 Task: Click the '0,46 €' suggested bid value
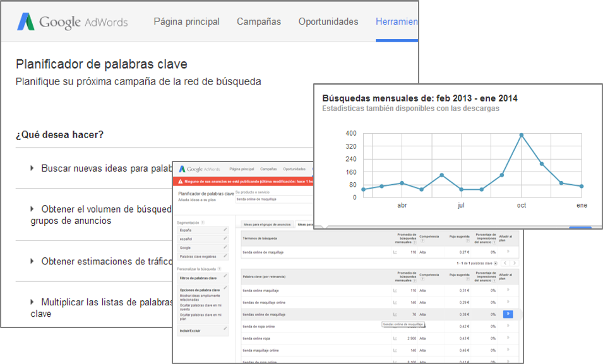click(x=464, y=351)
